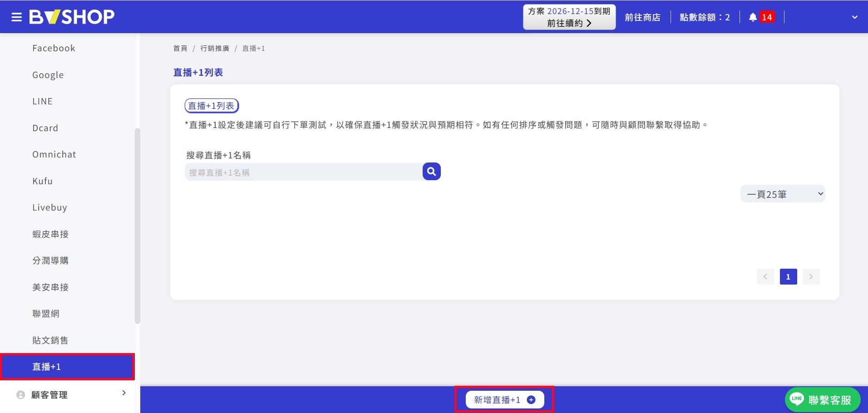Click 點數餘額：2 in header
Image resolution: width=868 pixels, height=413 pixels.
coord(705,17)
